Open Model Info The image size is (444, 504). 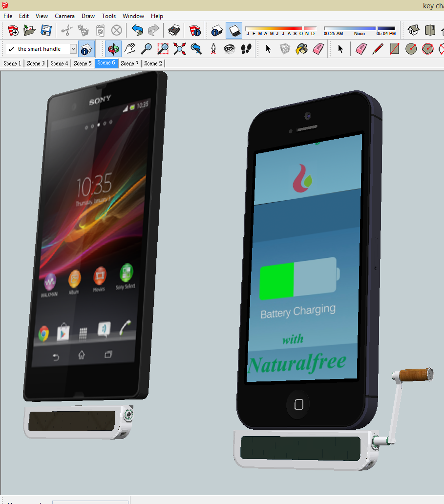click(195, 31)
